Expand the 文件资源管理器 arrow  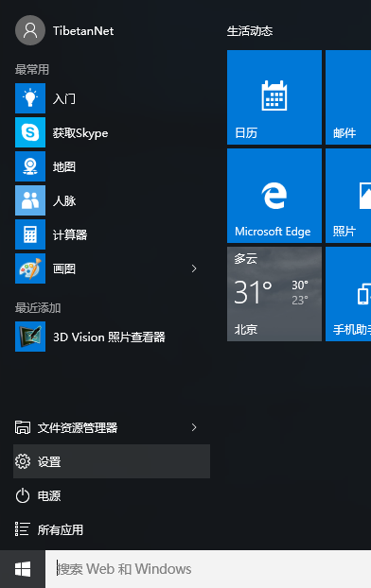coord(194,427)
